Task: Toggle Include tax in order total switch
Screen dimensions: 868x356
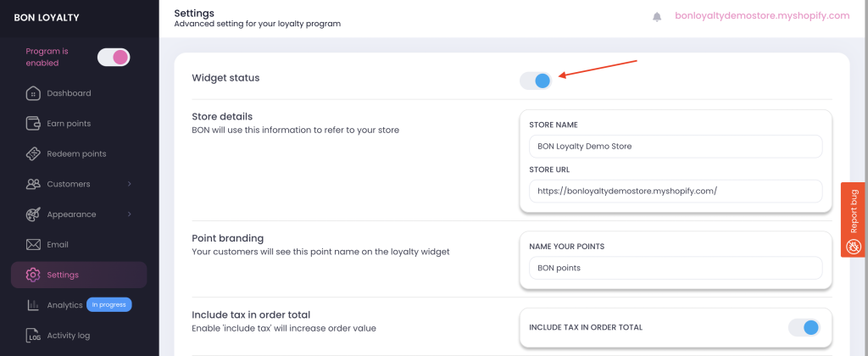Action: [x=804, y=328]
